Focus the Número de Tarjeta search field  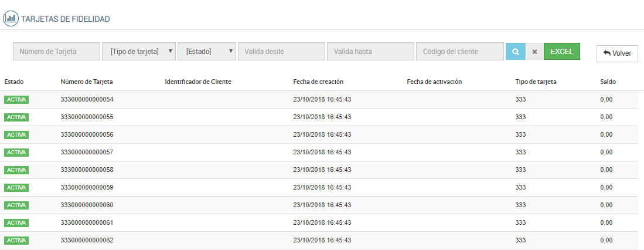(56, 52)
